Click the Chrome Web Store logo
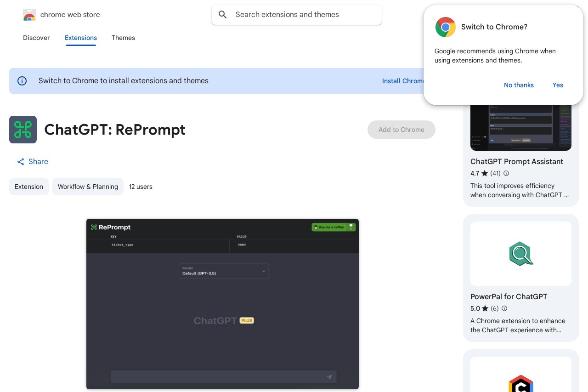 [29, 15]
